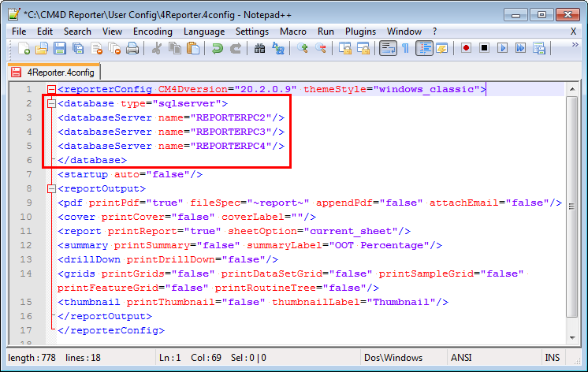The width and height of the screenshot is (588, 372).
Task: Click the ANSI encoding status bar field
Action: tap(493, 358)
